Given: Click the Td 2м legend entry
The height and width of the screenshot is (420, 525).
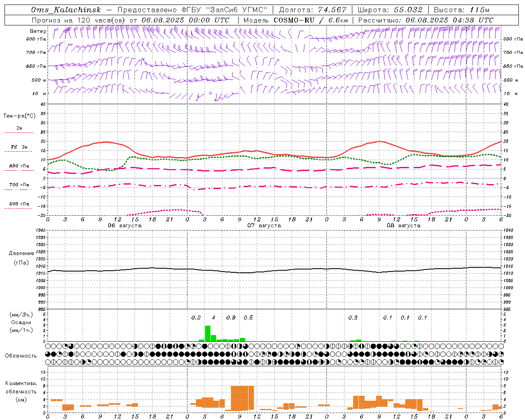Looking at the screenshot, I should pyautogui.click(x=19, y=147).
